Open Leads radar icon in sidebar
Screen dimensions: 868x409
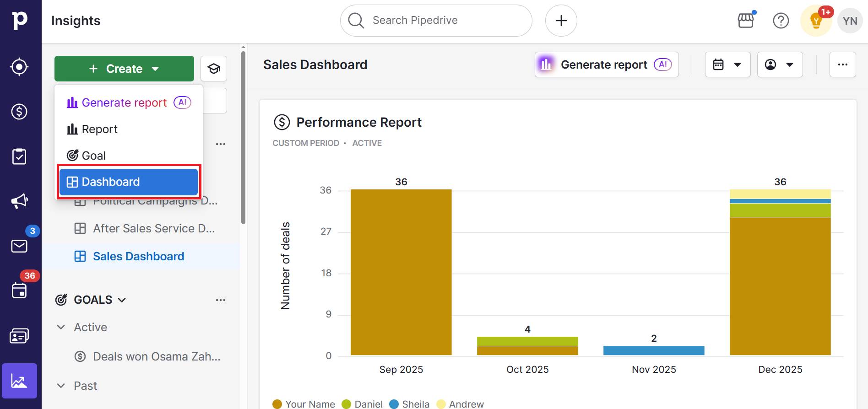coord(19,67)
